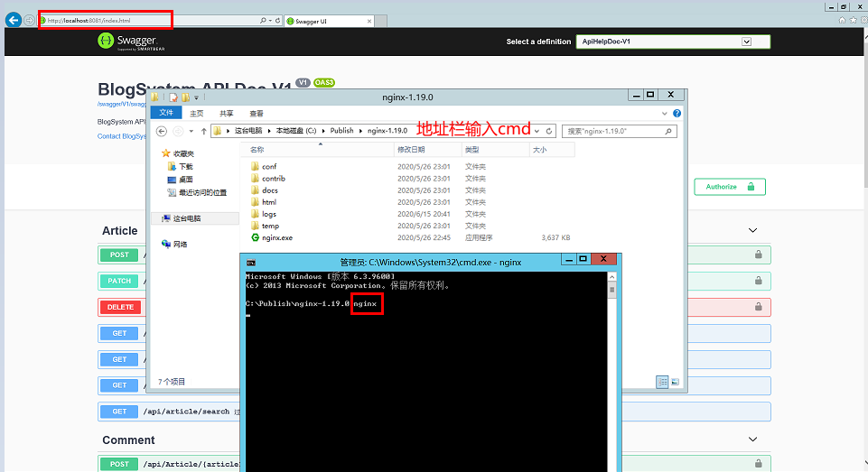Click Explorer up-one-level arrow
Screen dimensions: 868x472
click(204, 131)
